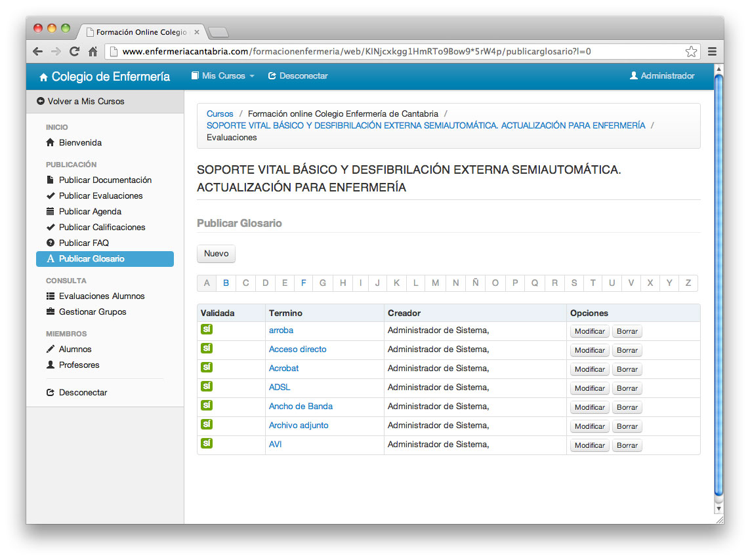Go to Colegio de Enfermería home
Screen dimensions: 750x560
104,77
